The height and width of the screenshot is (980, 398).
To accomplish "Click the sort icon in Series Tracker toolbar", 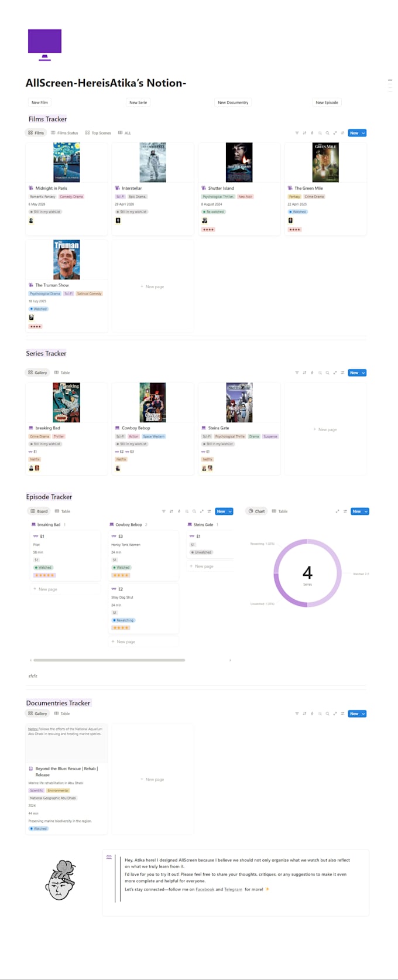I will [x=304, y=373].
